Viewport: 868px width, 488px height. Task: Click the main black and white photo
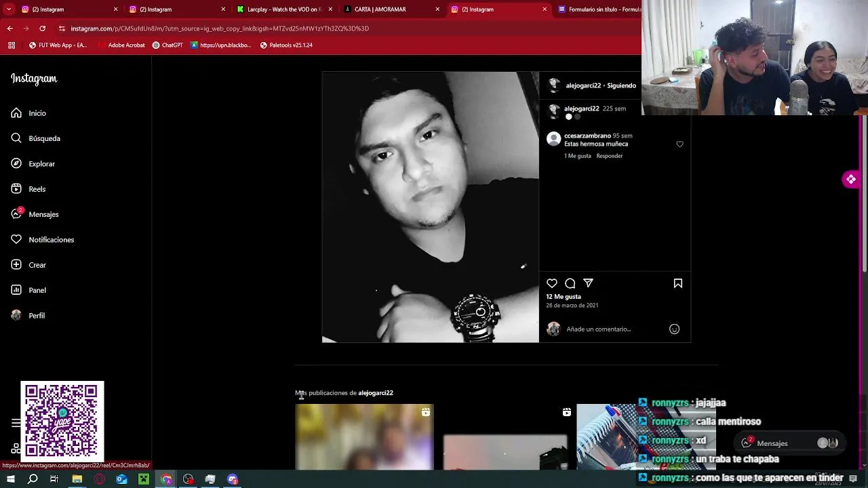point(431,207)
